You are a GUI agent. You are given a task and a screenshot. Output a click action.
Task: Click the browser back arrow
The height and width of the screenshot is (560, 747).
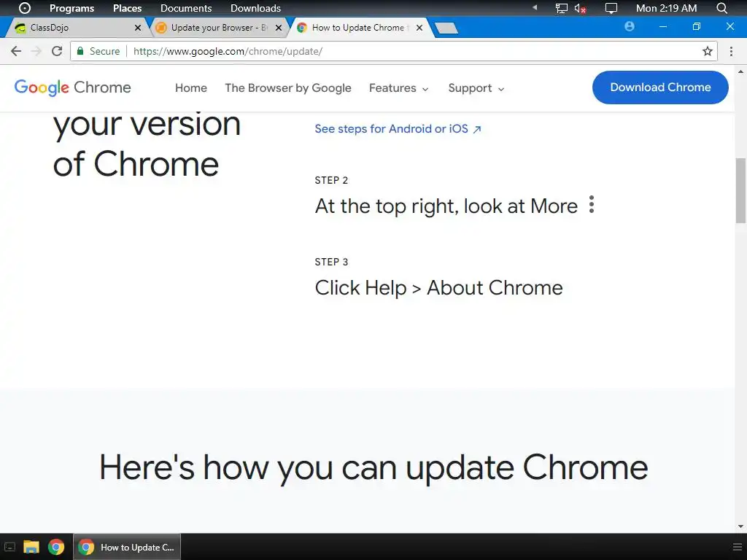pyautogui.click(x=16, y=51)
